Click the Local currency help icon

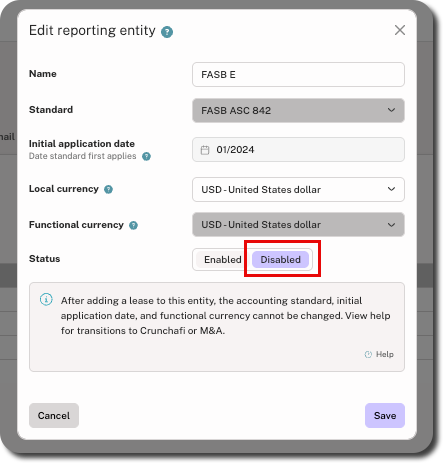coord(108,189)
